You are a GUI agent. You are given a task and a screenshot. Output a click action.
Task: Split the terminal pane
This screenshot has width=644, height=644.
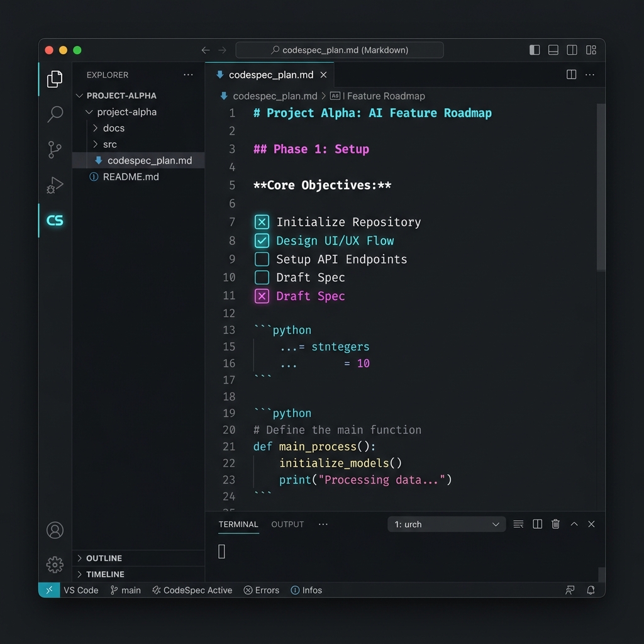537,524
